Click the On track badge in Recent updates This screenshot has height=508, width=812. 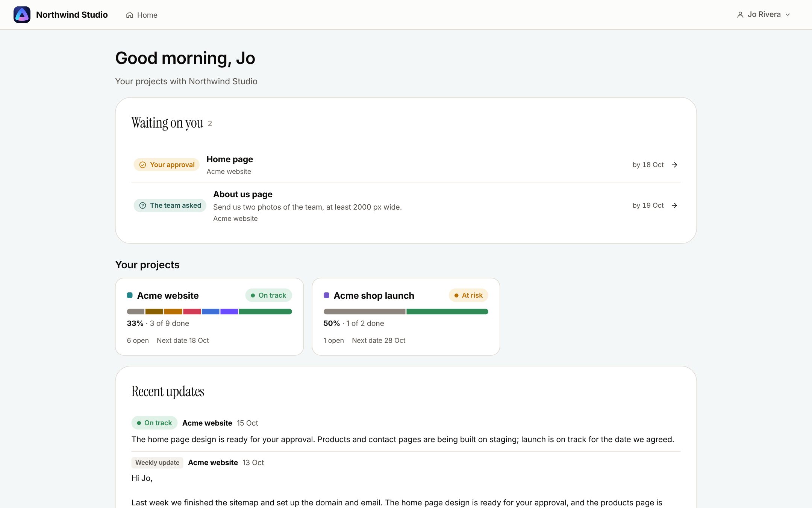point(154,423)
